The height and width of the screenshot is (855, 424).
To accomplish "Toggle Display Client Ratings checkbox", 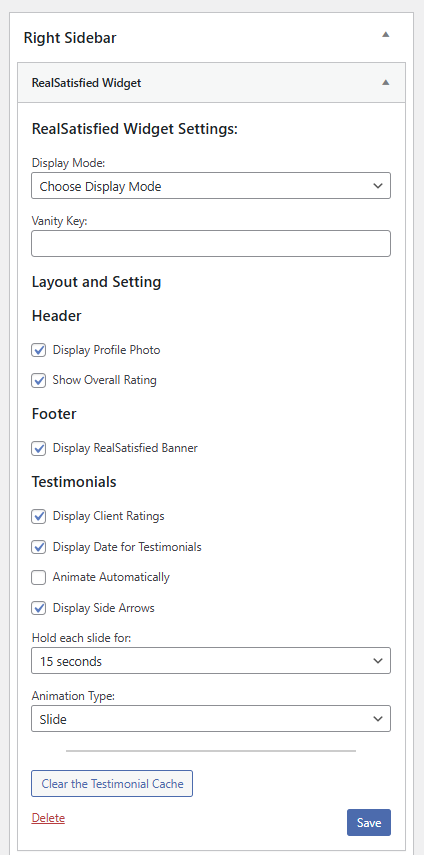I will pyautogui.click(x=39, y=516).
